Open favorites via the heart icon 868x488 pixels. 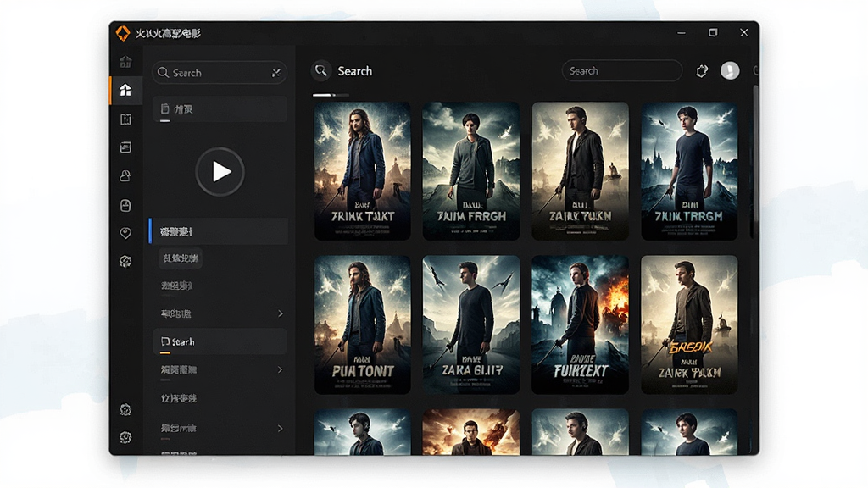125,233
